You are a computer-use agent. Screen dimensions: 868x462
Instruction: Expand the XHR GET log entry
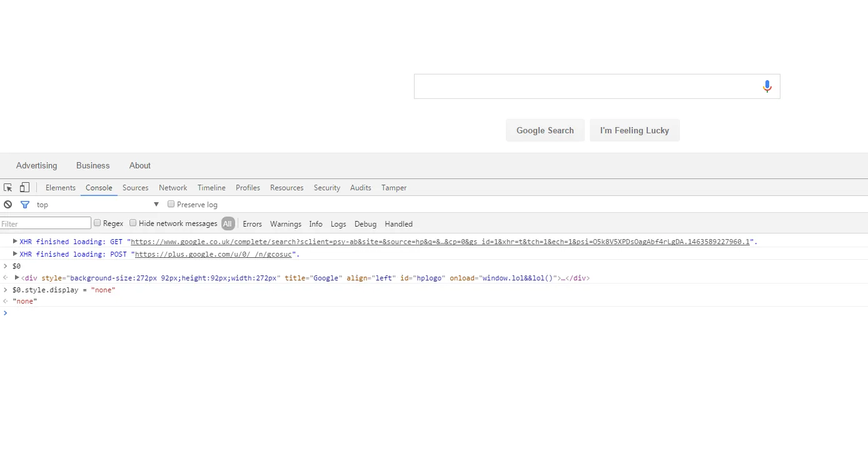16,241
